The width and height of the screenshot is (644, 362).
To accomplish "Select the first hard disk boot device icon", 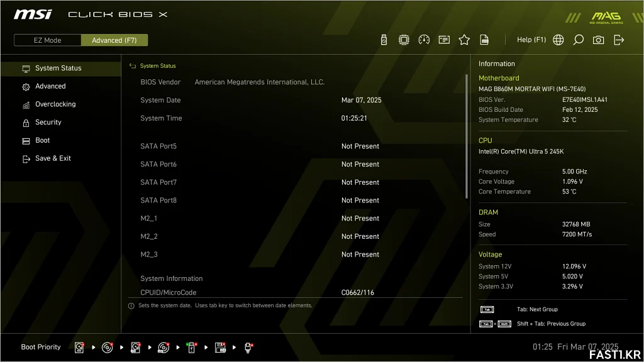I will tap(79, 347).
